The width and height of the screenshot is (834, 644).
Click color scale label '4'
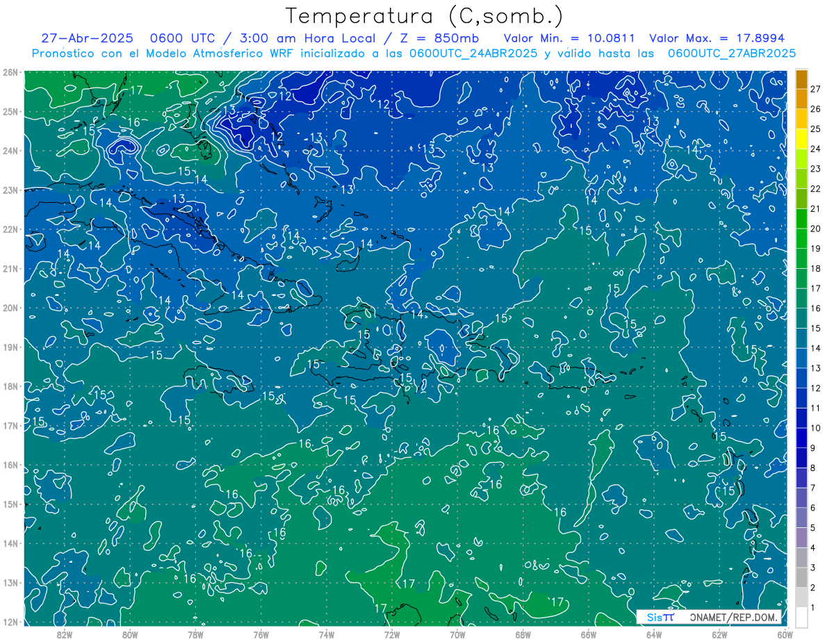pos(813,547)
